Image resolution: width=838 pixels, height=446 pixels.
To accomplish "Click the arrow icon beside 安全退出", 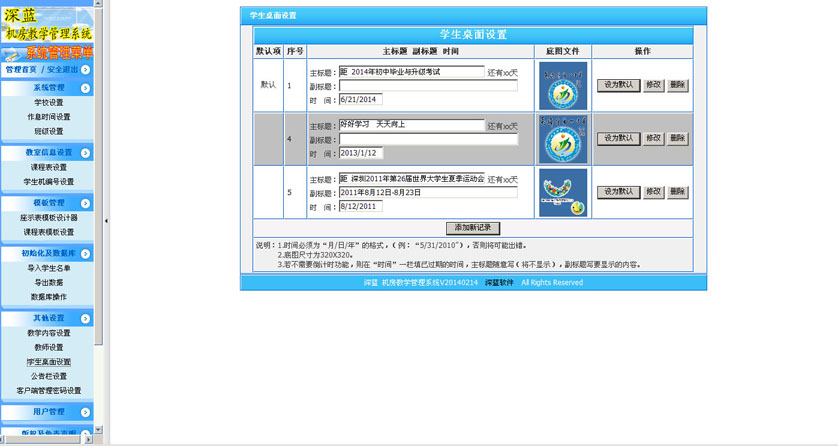I will coord(86,70).
